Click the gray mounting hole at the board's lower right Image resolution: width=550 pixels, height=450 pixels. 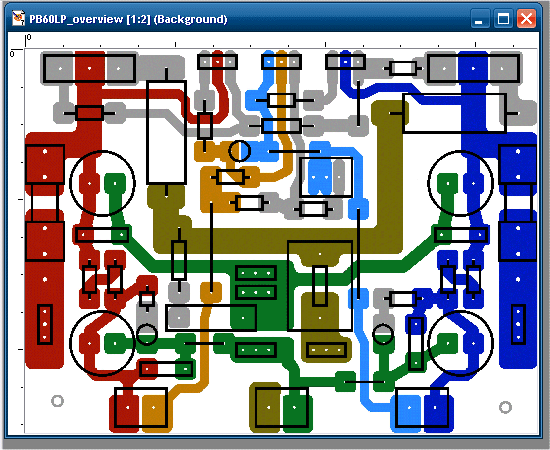pos(505,407)
